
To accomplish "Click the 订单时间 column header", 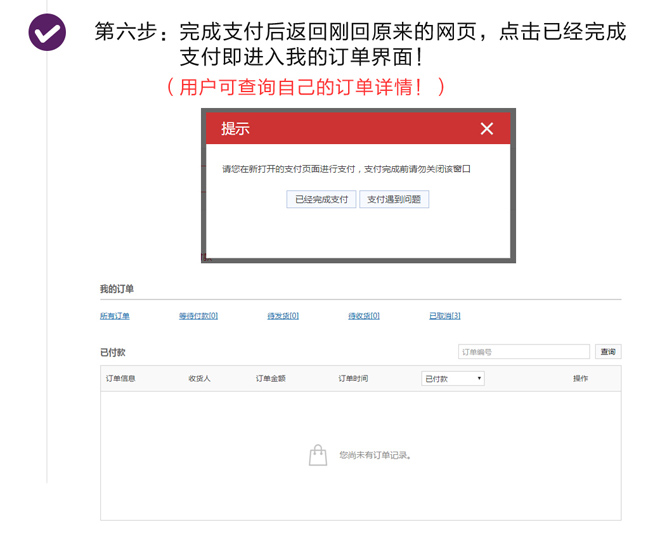I will tap(353, 379).
